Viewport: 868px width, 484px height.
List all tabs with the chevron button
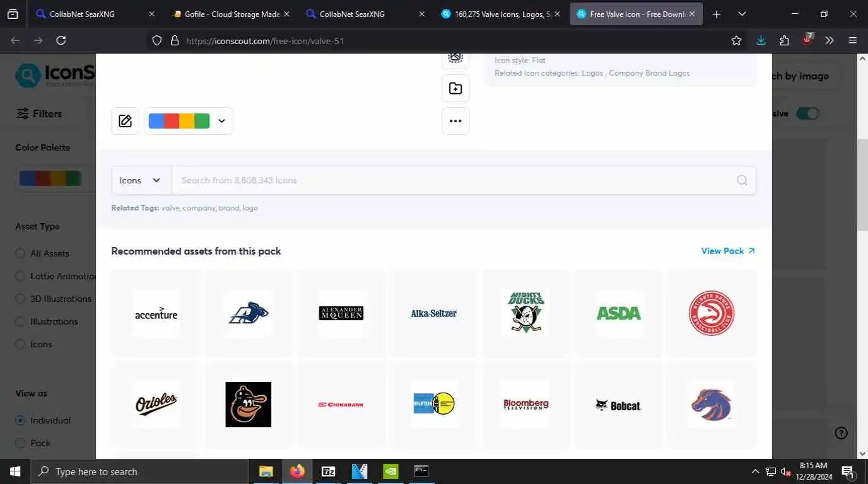click(742, 14)
